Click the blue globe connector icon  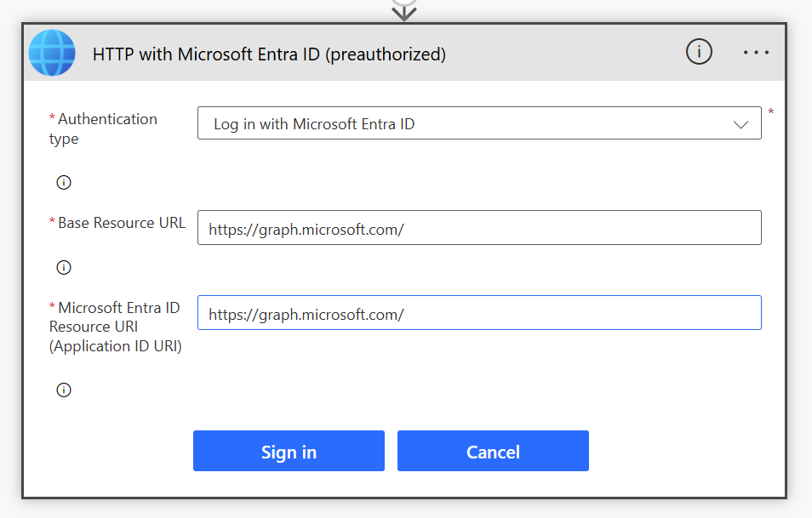click(52, 53)
